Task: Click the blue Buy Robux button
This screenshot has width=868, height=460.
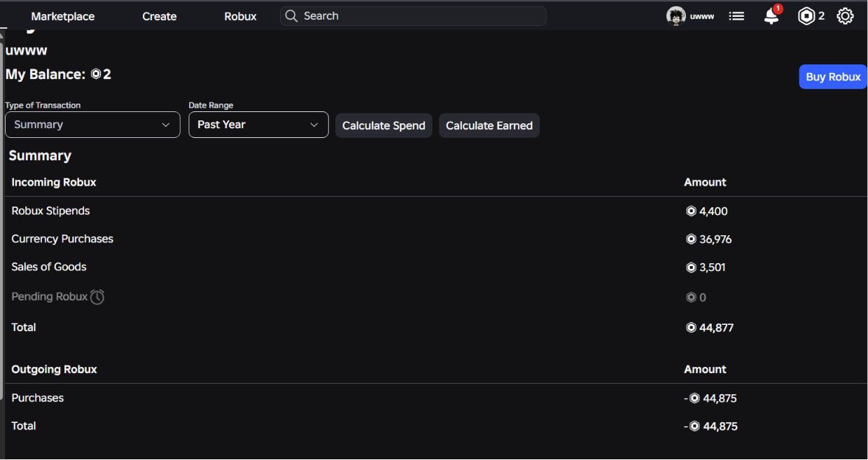Action: [833, 77]
